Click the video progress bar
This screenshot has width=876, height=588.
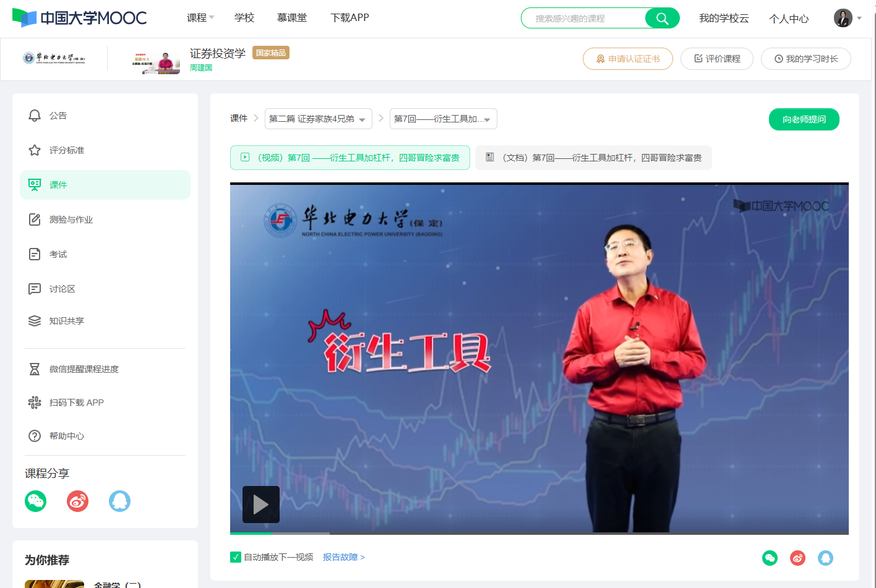pyautogui.click(x=539, y=534)
